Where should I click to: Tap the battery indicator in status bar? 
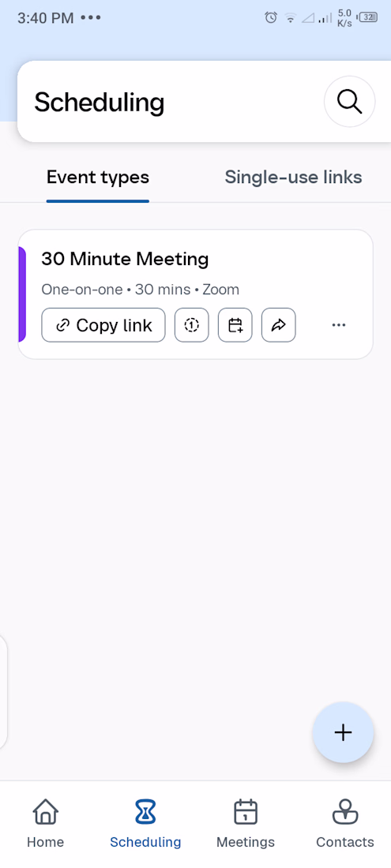click(368, 17)
